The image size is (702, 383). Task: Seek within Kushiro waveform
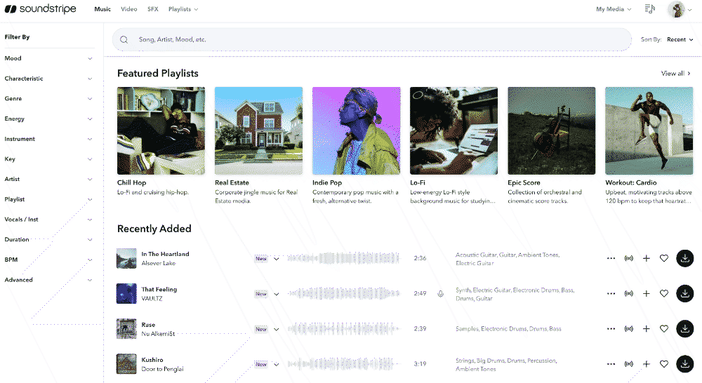(x=343, y=364)
